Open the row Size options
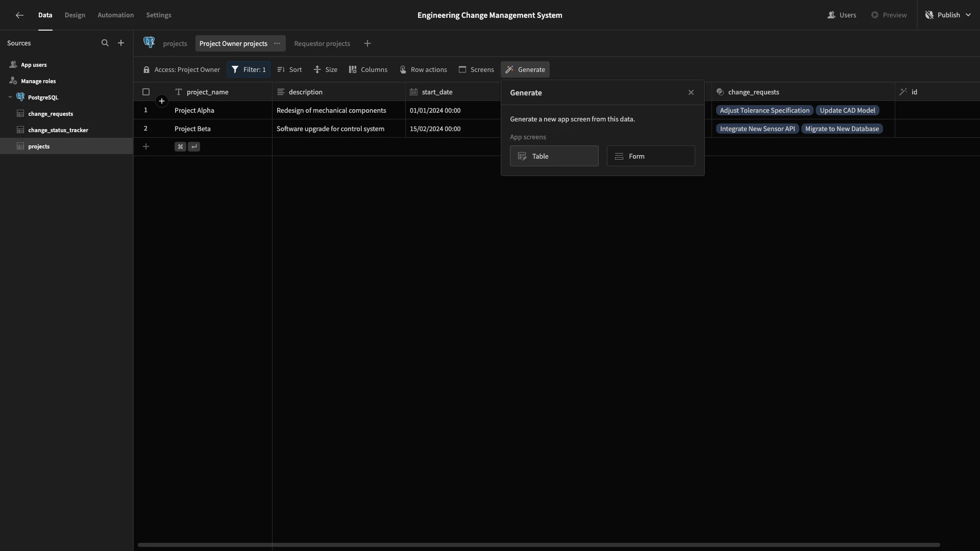The image size is (980, 551). (325, 70)
